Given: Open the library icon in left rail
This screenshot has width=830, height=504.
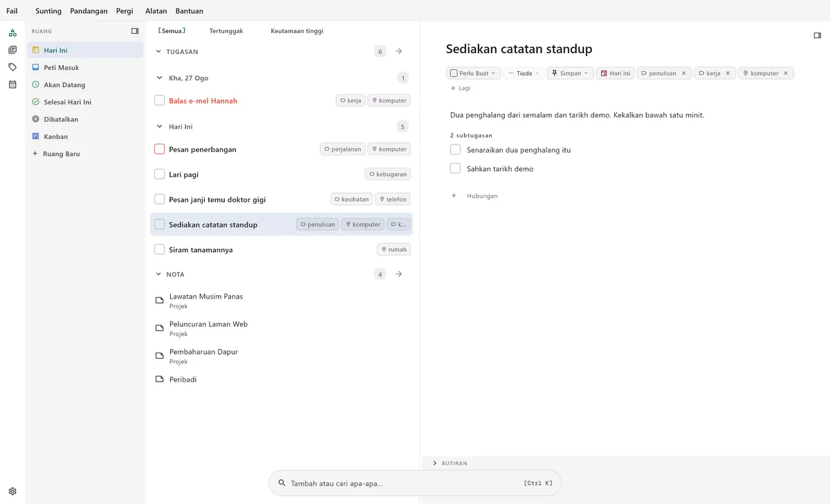Looking at the screenshot, I should (x=12, y=50).
